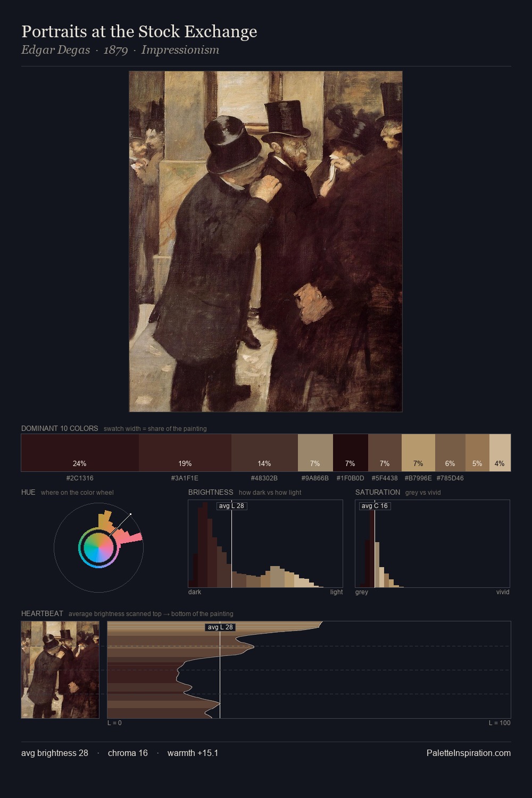Click the painting title Portraits at the Stock Exchange
The image size is (532, 798).
[139, 31]
